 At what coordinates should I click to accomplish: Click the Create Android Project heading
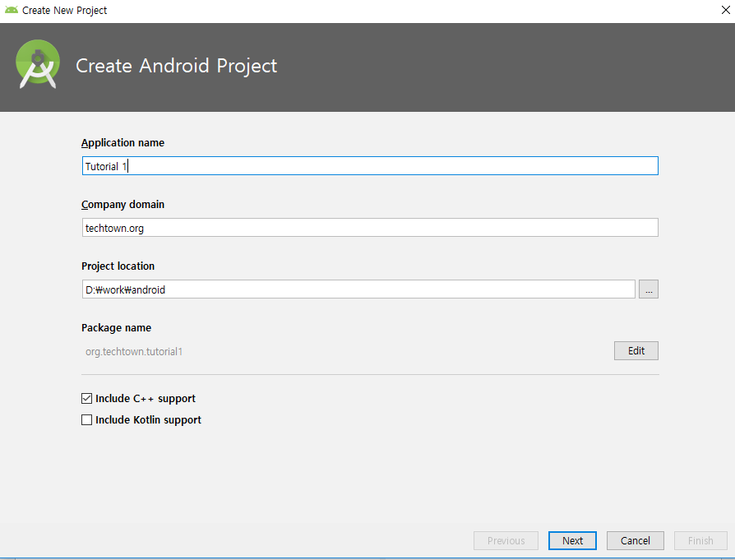tap(177, 66)
